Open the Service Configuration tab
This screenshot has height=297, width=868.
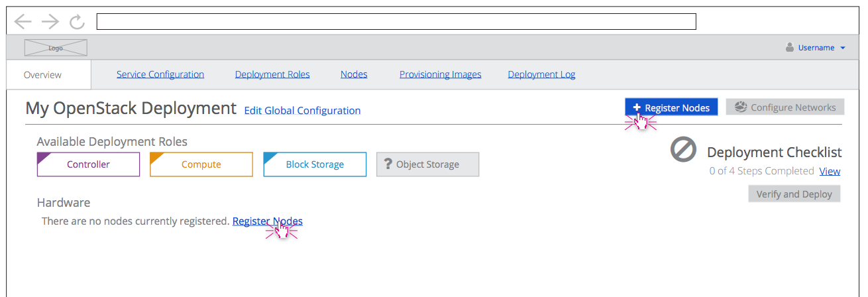(160, 74)
